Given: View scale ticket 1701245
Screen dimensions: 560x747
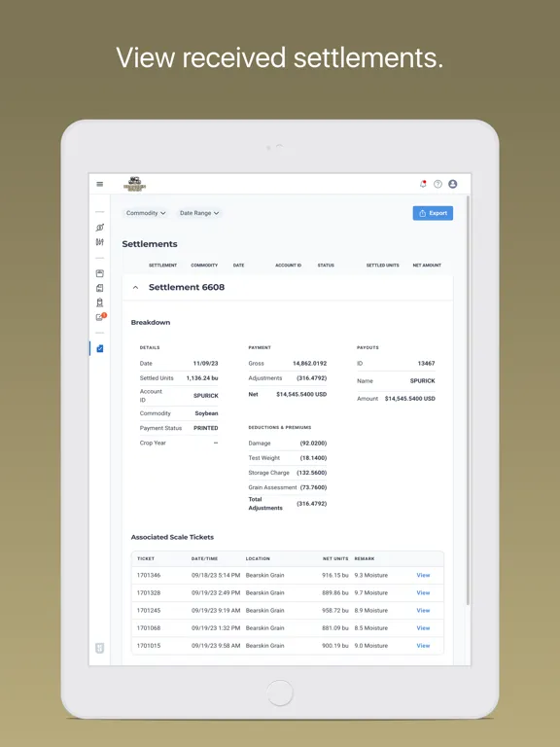Looking at the screenshot, I should (x=423, y=610).
